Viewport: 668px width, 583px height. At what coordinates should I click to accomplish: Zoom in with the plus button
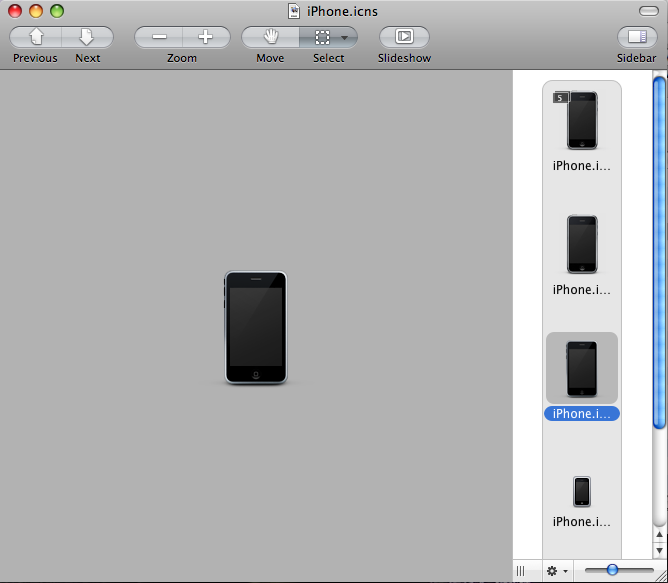coord(206,37)
